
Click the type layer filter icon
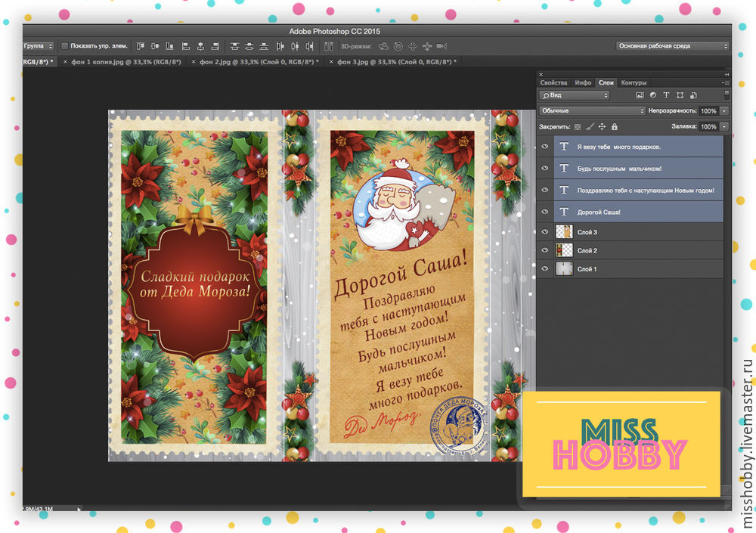pyautogui.click(x=666, y=96)
